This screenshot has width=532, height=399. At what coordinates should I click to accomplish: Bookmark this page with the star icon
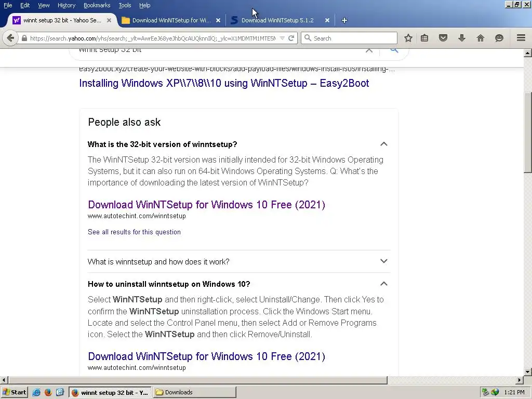point(408,38)
